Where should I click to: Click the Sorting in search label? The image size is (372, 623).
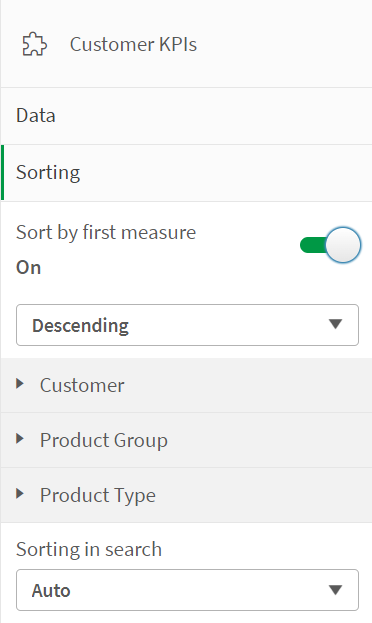89,549
